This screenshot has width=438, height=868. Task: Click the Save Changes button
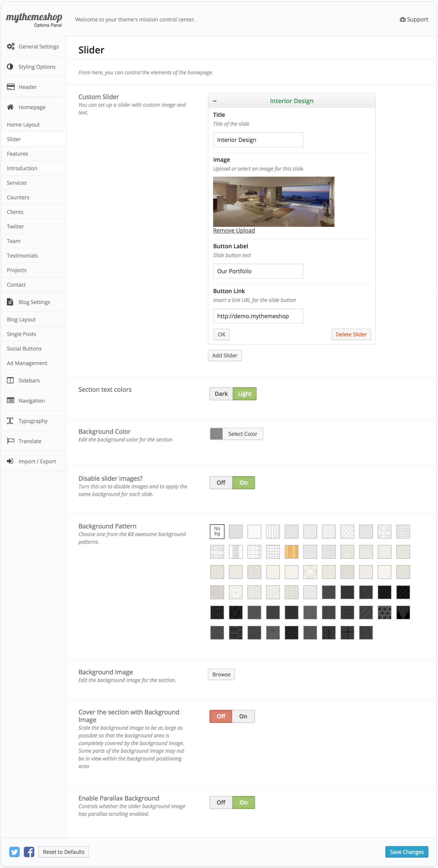[x=406, y=852]
